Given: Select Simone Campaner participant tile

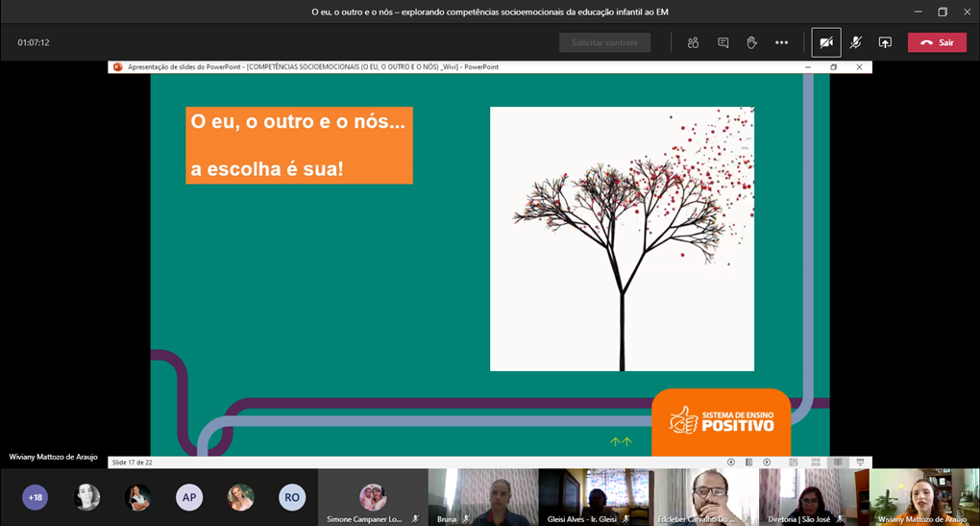Looking at the screenshot, I should coord(373,497).
